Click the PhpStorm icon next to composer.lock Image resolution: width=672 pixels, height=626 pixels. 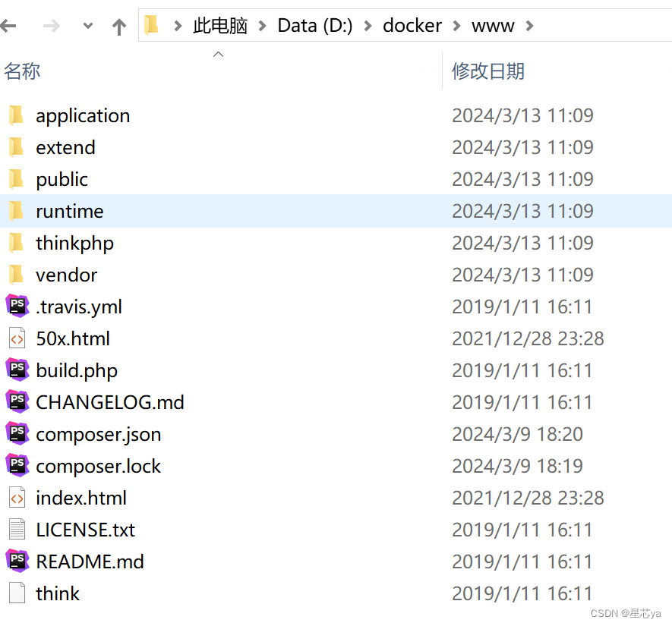[x=17, y=466]
